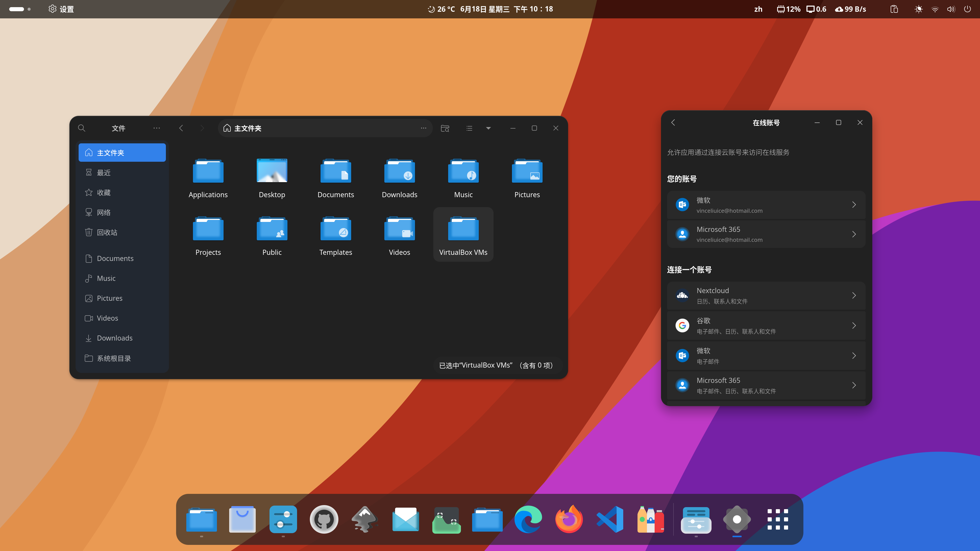Click the search-folder icon in Files toolbar

[x=445, y=128]
